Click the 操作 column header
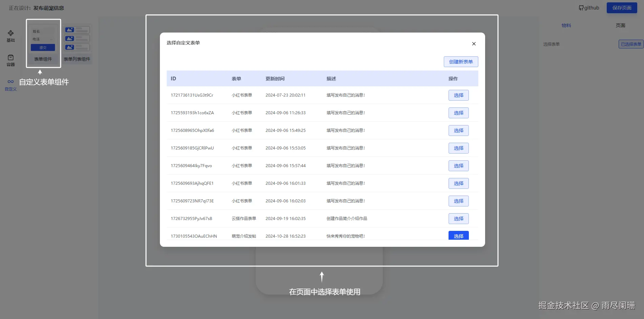 (453, 79)
